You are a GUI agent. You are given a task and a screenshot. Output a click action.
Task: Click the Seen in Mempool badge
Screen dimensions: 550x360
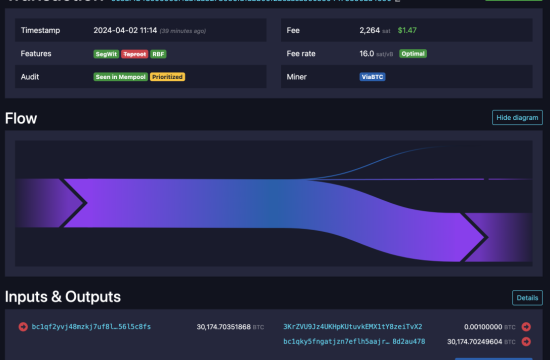coord(121,77)
